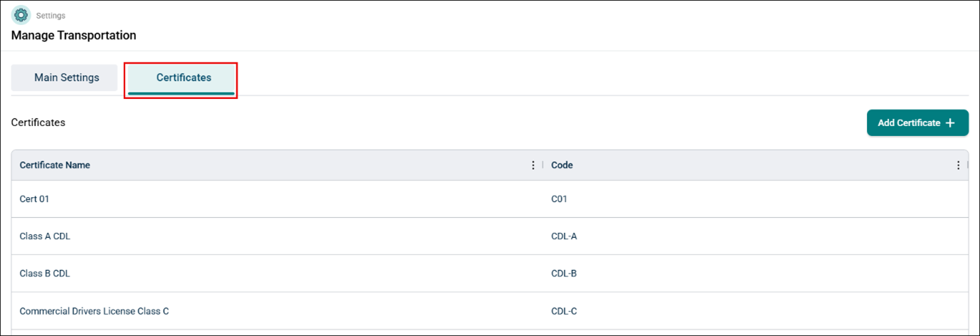Click the column divider before Code header
Image resolution: width=980 pixels, height=336 pixels.
pos(543,165)
